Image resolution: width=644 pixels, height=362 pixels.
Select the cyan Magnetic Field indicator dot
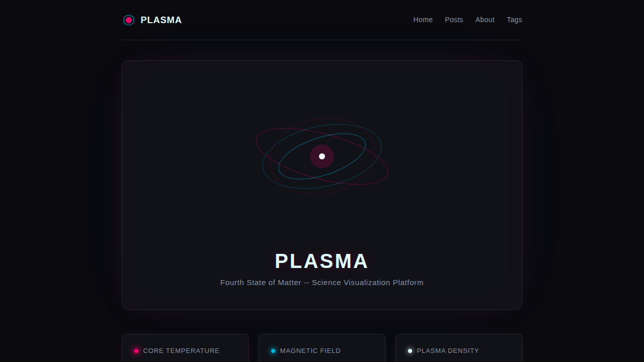[x=273, y=351]
